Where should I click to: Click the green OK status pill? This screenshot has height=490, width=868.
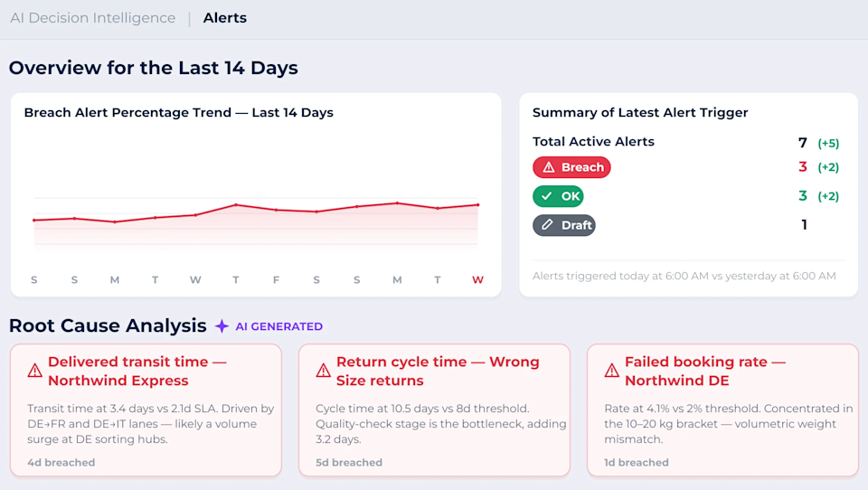pyautogui.click(x=558, y=196)
